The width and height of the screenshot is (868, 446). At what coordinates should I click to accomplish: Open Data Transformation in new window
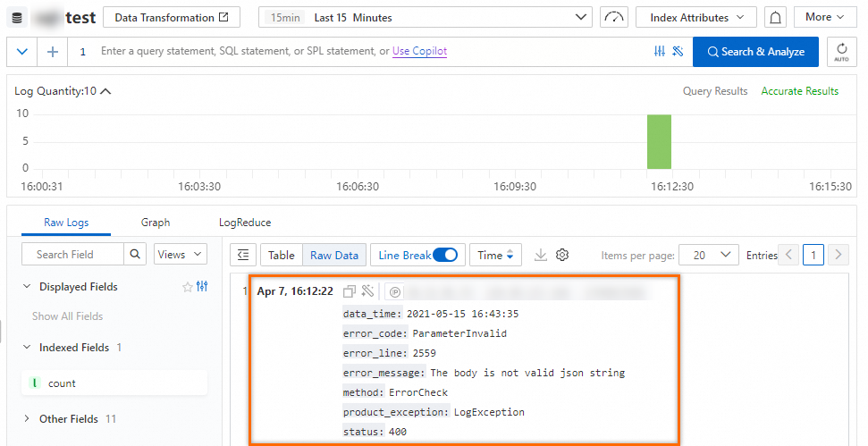coord(172,17)
